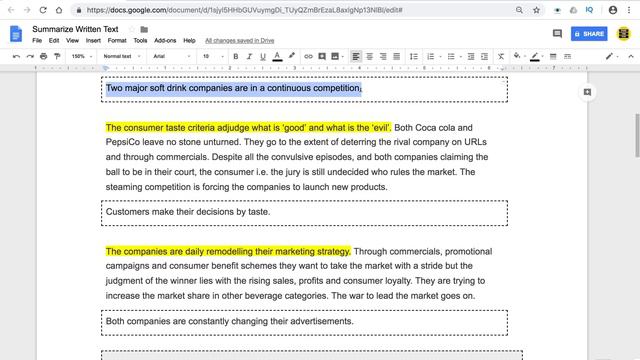This screenshot has width=640, height=360.
Task: Set right text alignment
Action: click(383, 56)
